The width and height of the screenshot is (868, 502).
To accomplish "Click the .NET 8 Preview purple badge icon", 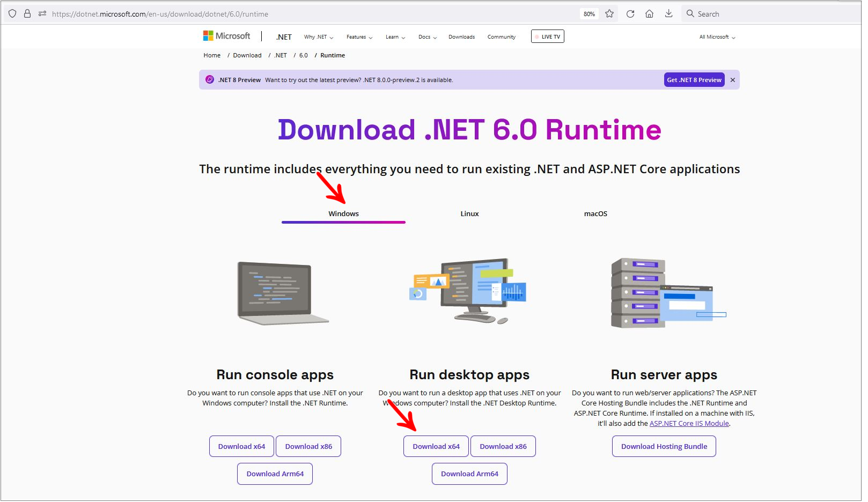I will pyautogui.click(x=210, y=79).
